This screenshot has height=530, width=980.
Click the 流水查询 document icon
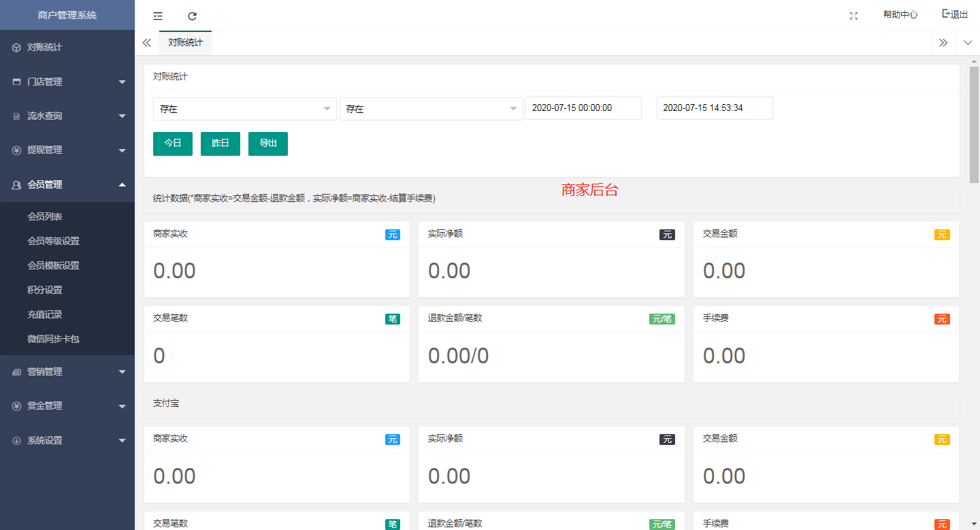16,116
